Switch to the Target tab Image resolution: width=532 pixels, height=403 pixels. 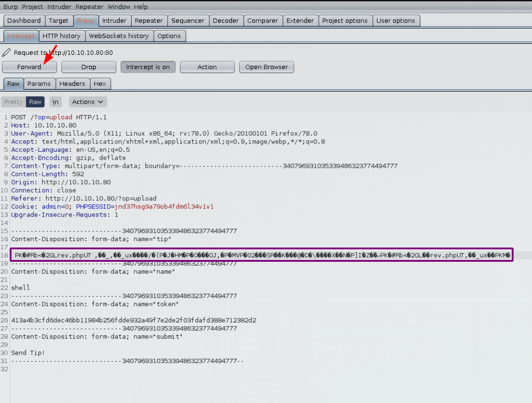58,21
